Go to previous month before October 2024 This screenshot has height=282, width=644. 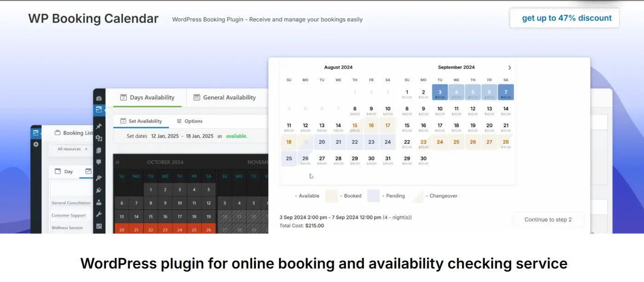pyautogui.click(x=117, y=162)
